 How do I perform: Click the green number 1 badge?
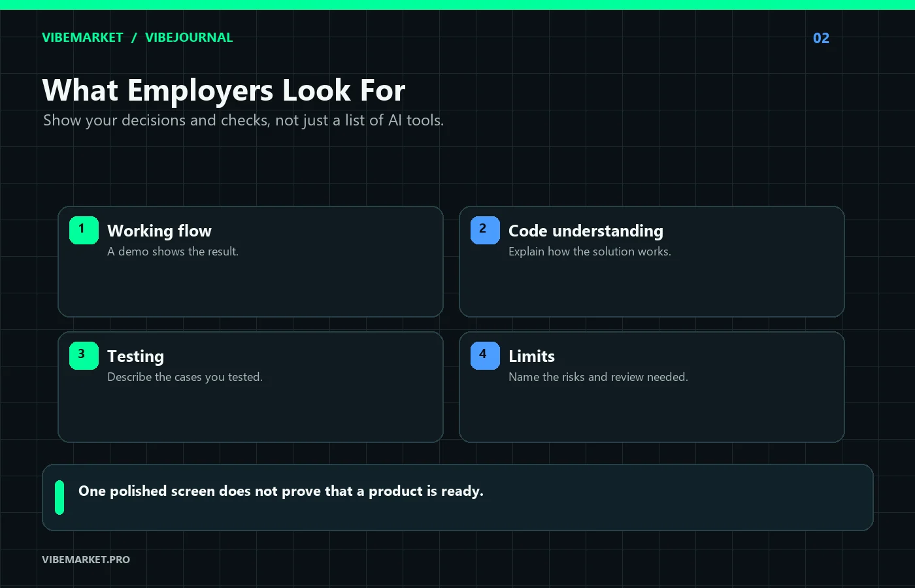click(x=84, y=230)
